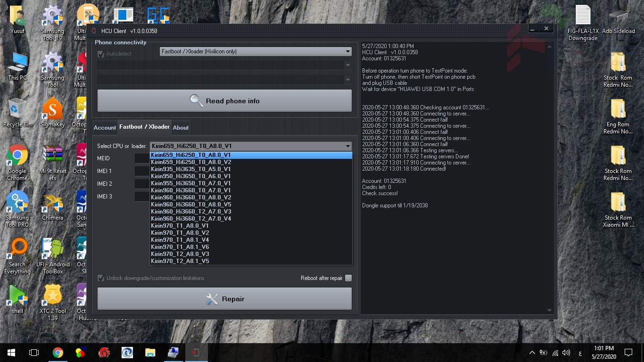Choose Kirin955_Hi3650_T0_A7.0_V1 entry
The image size is (644, 362).
point(251,183)
